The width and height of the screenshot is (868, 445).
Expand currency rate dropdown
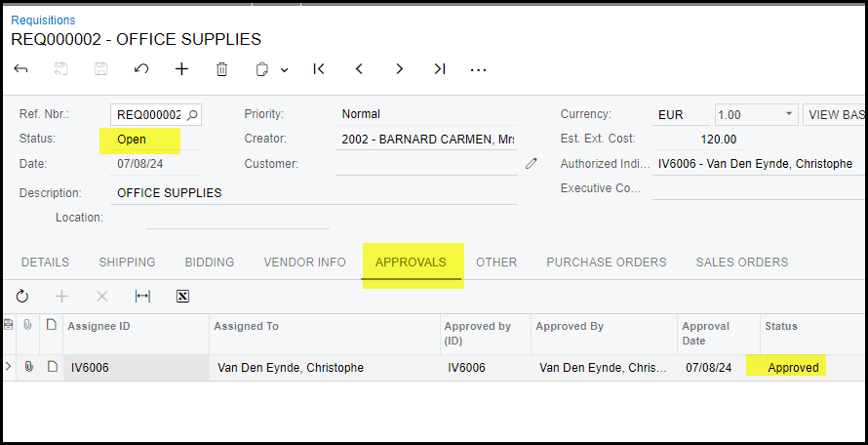pos(789,114)
